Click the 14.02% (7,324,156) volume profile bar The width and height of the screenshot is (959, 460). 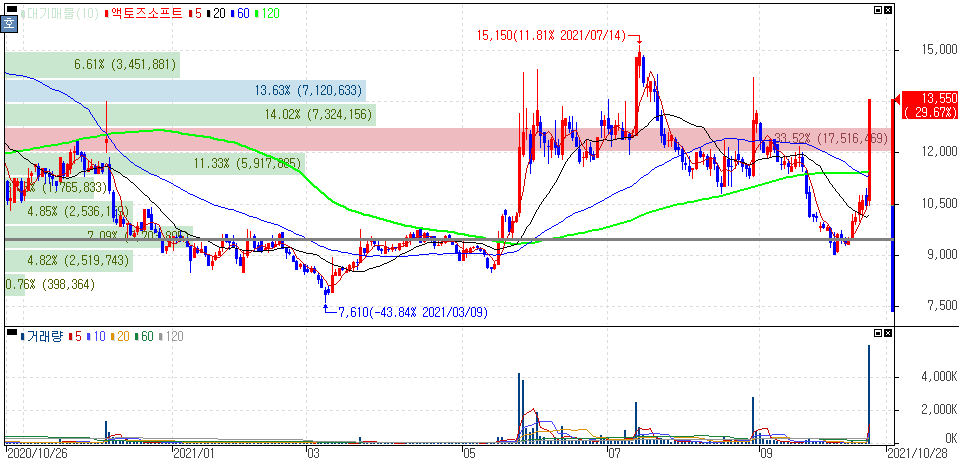coord(190,115)
